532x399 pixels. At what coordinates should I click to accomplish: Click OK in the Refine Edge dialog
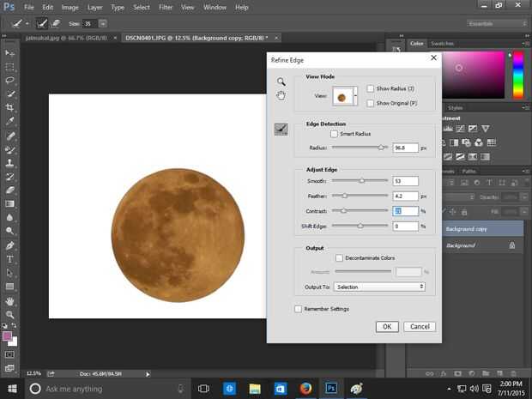(x=386, y=327)
